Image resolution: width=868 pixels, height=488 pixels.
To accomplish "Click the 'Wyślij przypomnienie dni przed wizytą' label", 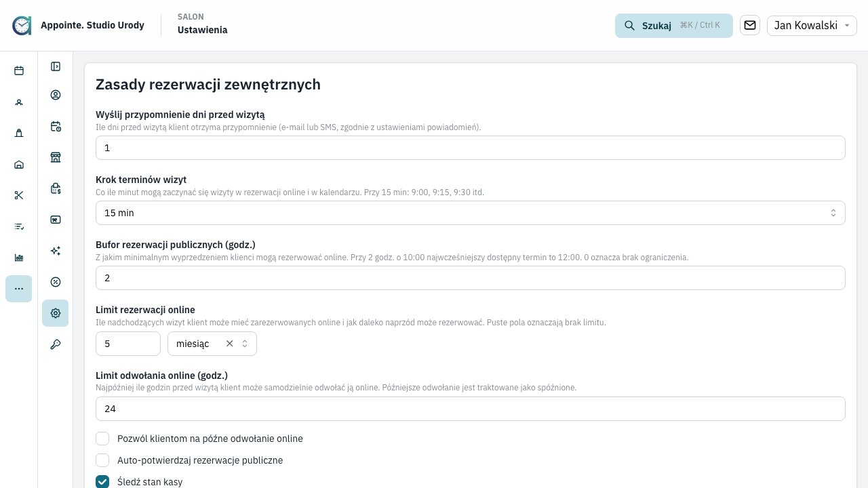I will pos(180,115).
